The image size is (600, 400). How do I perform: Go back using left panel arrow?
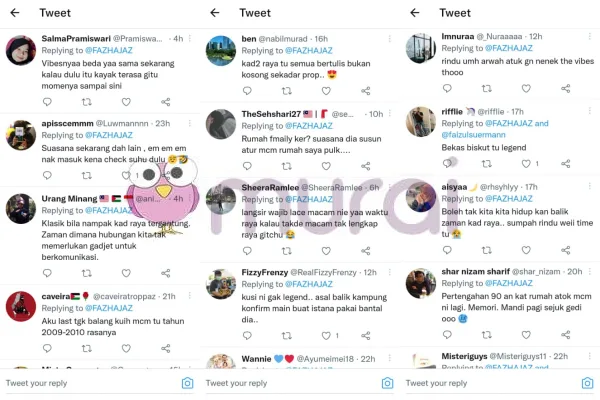pyautogui.click(x=15, y=13)
